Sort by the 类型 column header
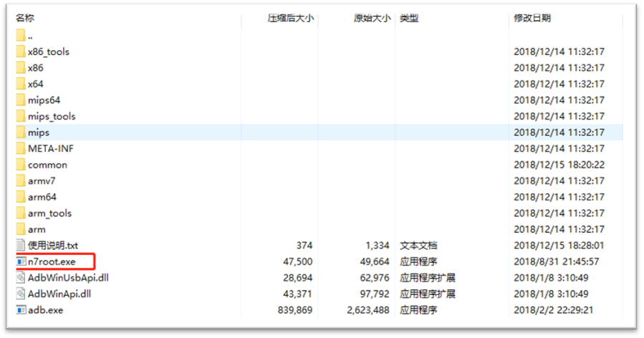The height and width of the screenshot is (338, 644). (409, 18)
